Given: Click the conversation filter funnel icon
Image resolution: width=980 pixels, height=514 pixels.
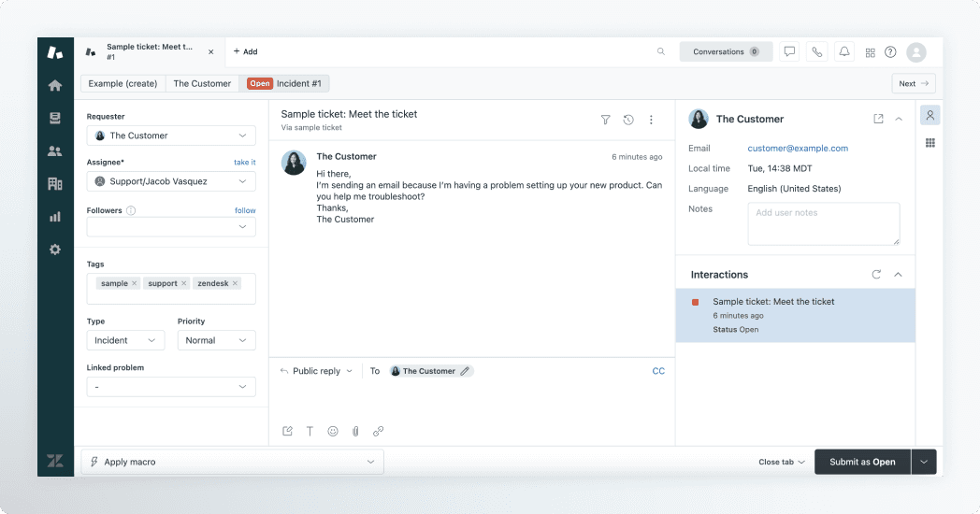Looking at the screenshot, I should pyautogui.click(x=606, y=120).
